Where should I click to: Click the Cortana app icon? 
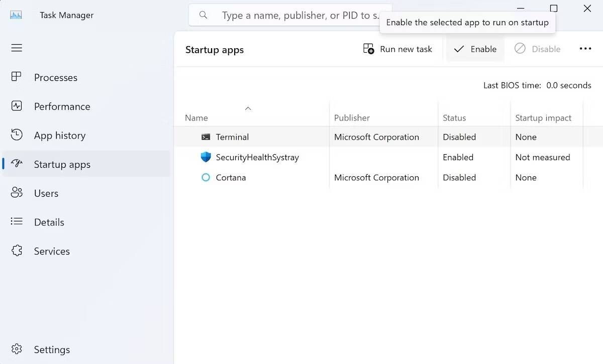206,177
